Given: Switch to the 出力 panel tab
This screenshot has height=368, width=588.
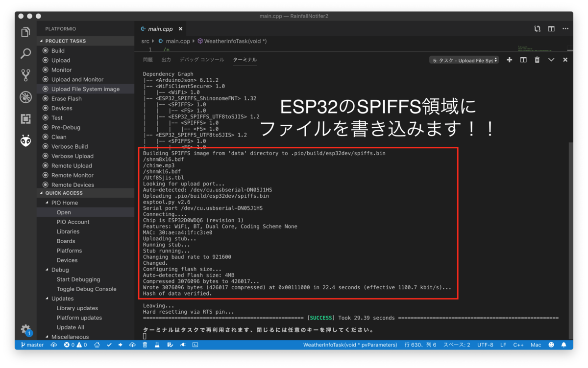Looking at the screenshot, I should click(166, 60).
